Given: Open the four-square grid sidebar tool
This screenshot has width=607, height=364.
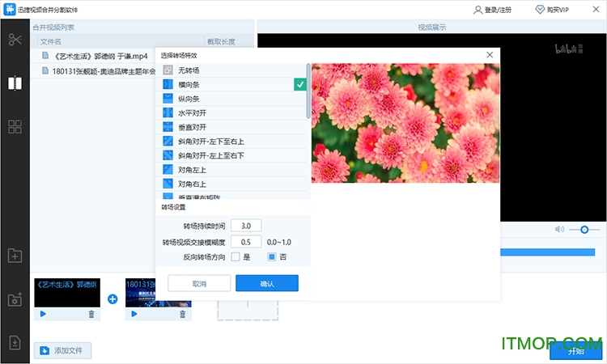Looking at the screenshot, I should pos(15,126).
